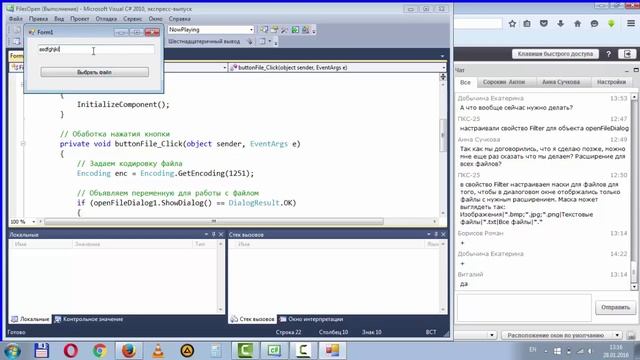Open the Правка menu
Viewport: 640px width, 360px height.
click(38, 19)
